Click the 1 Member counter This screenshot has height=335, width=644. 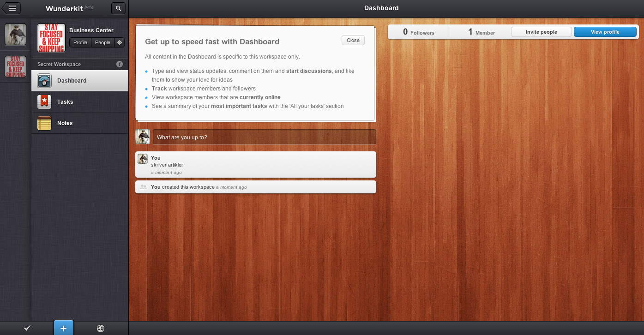[x=481, y=32]
